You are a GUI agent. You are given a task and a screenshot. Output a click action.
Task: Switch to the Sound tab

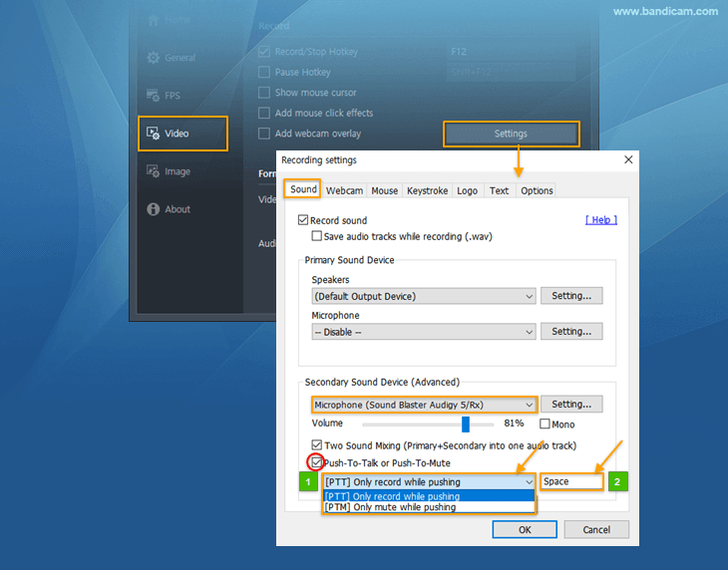(x=303, y=189)
